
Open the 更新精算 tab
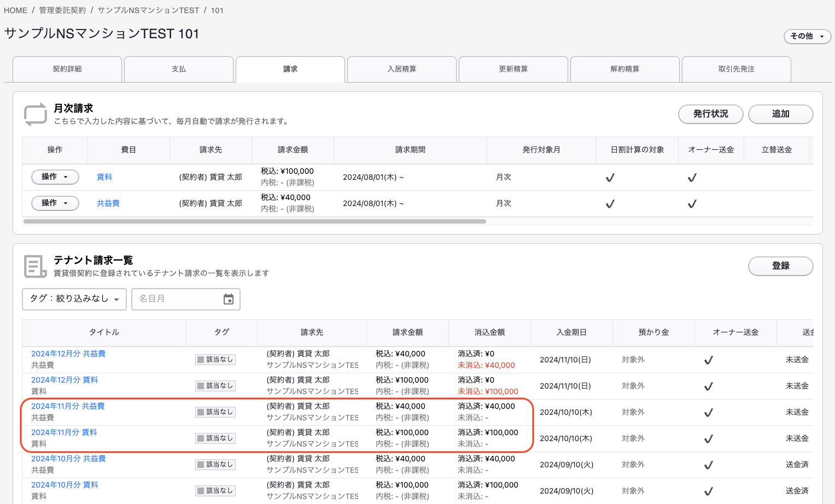(513, 69)
